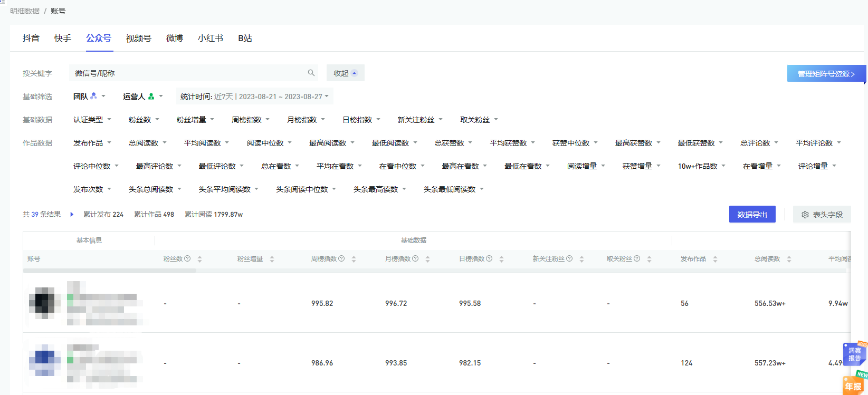Click the 数据导出 button
Viewport: 868px width, 395px height.
coord(752,214)
